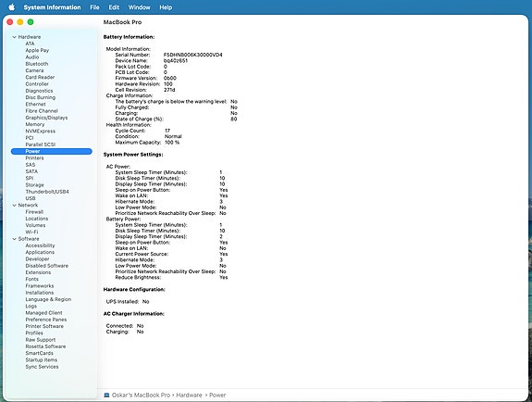Select Applications under Software

click(x=40, y=252)
